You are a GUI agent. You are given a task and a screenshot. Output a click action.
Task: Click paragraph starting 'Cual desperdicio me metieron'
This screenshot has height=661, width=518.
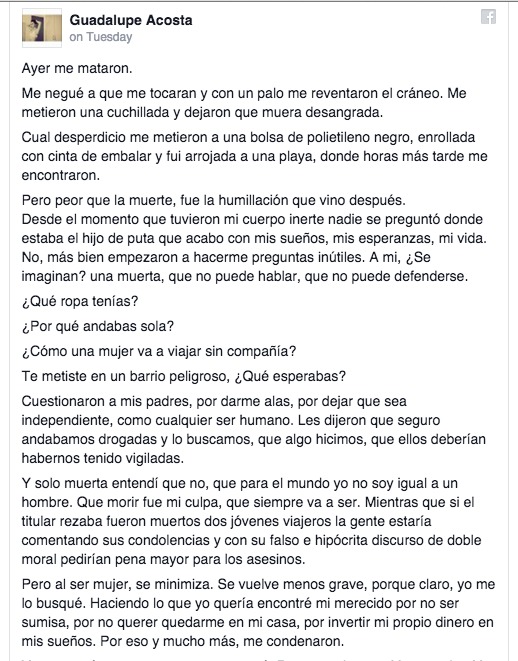255,156
